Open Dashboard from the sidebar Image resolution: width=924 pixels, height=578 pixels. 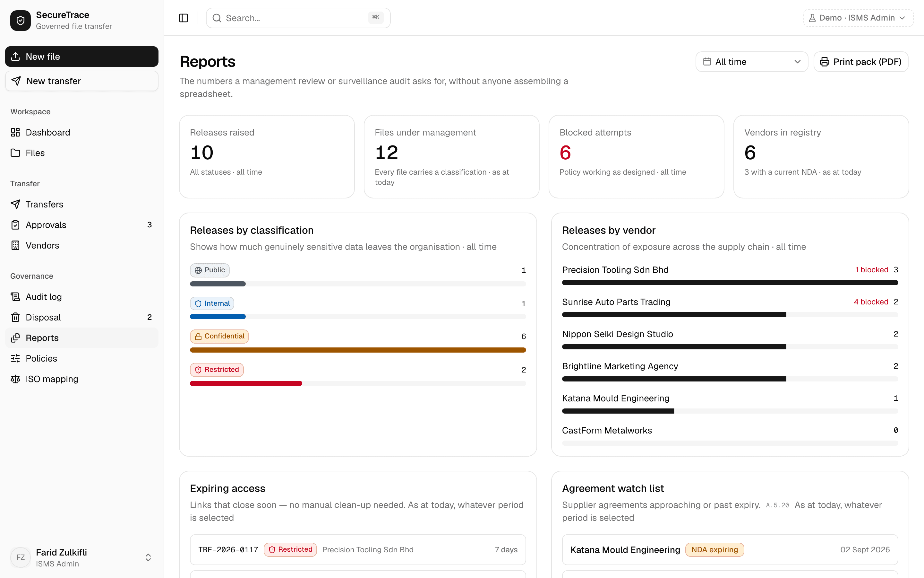tap(82, 132)
